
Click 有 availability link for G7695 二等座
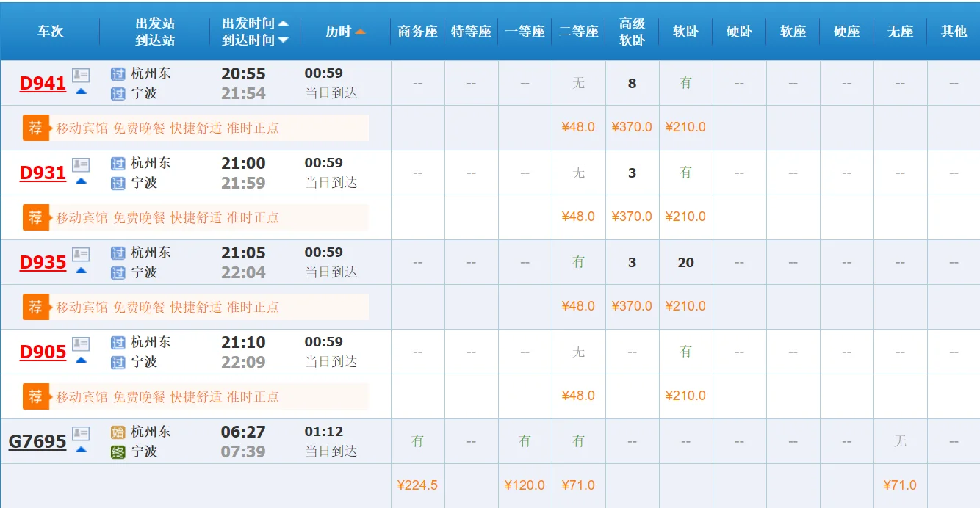(578, 440)
